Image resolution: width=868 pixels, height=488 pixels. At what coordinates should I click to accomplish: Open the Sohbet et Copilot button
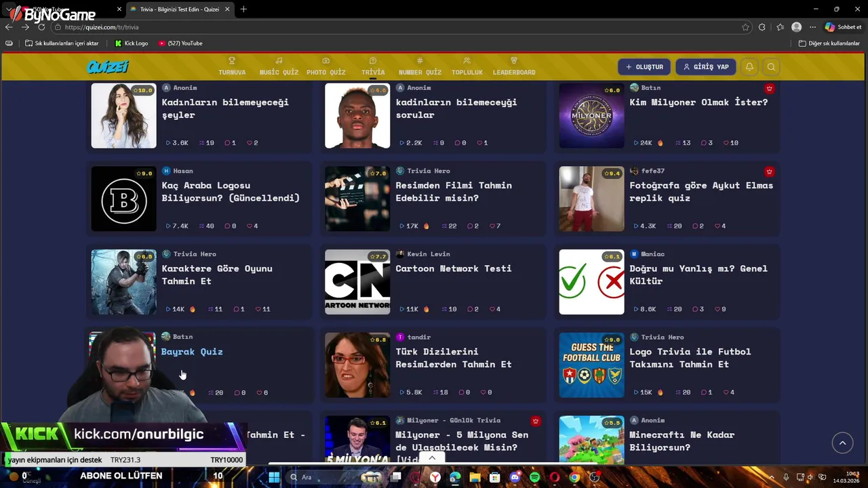point(843,27)
